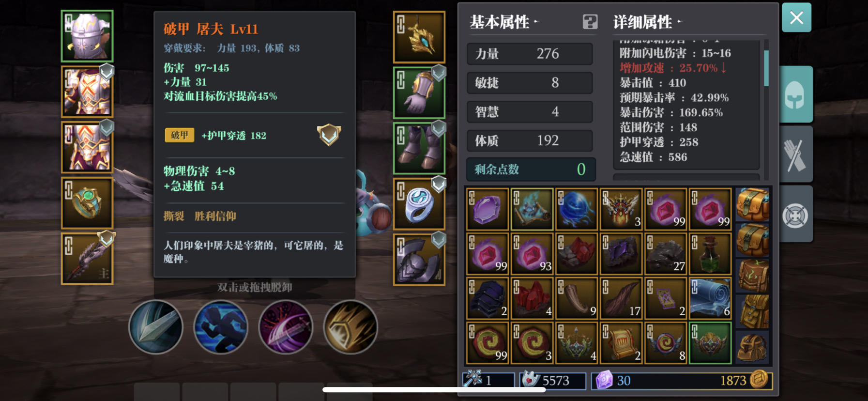Image resolution: width=868 pixels, height=401 pixels.
Task: Select the equipped Butcher weapon slot
Action: coord(87,259)
